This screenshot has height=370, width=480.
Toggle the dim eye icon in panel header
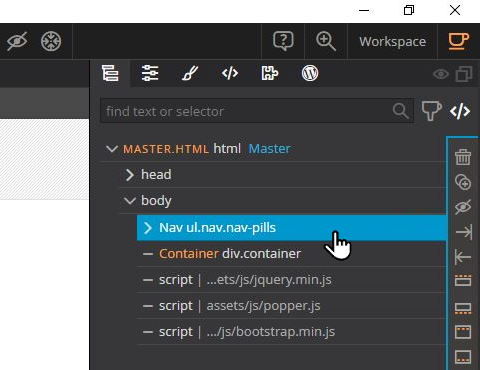coord(441,74)
